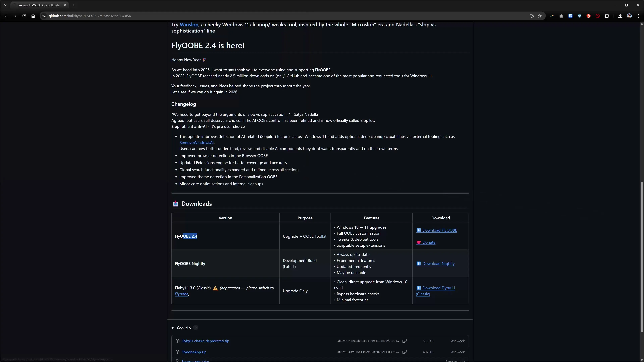Open the Bitwarden extension icon
The image size is (644, 362).
pos(570,16)
